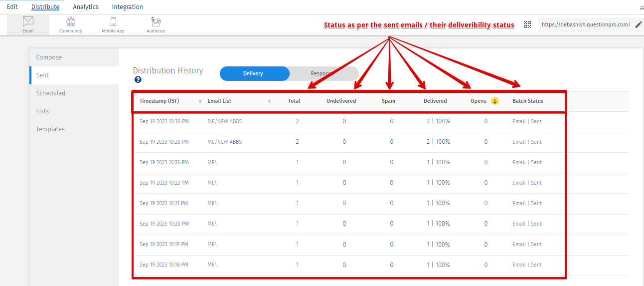The width and height of the screenshot is (644, 286).
Task: Open Sep 19 2023 10:20 PM timestamp
Action: tap(164, 224)
